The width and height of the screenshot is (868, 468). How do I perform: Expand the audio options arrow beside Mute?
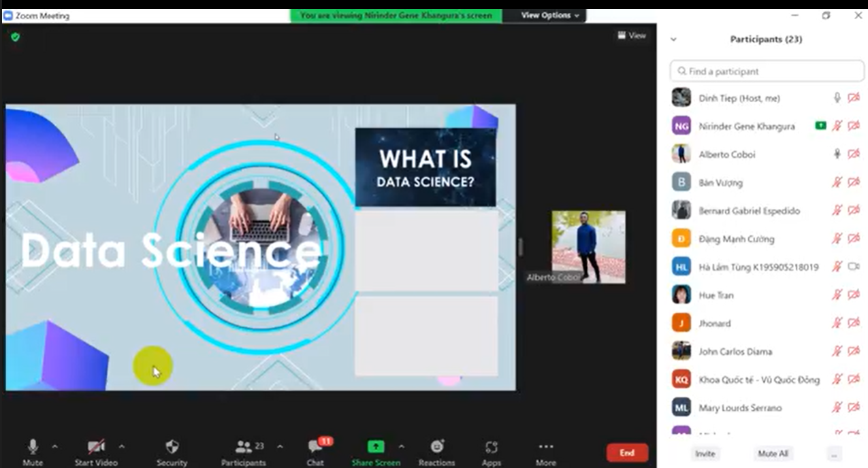coord(55,447)
